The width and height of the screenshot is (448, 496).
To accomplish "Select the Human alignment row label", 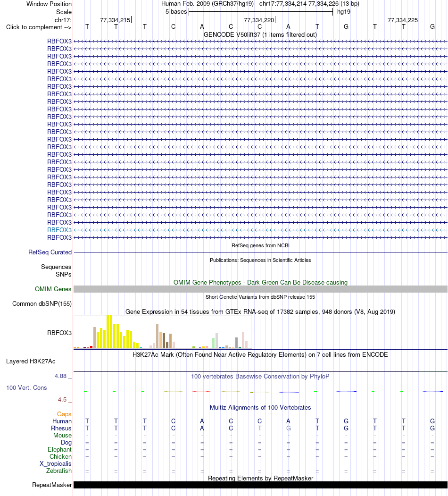I will tap(62, 421).
